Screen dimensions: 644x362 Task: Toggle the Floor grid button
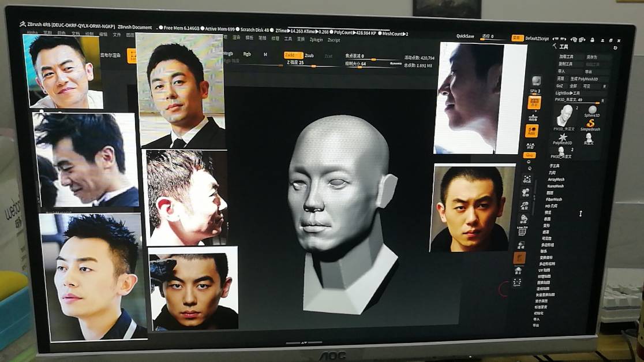[533, 118]
